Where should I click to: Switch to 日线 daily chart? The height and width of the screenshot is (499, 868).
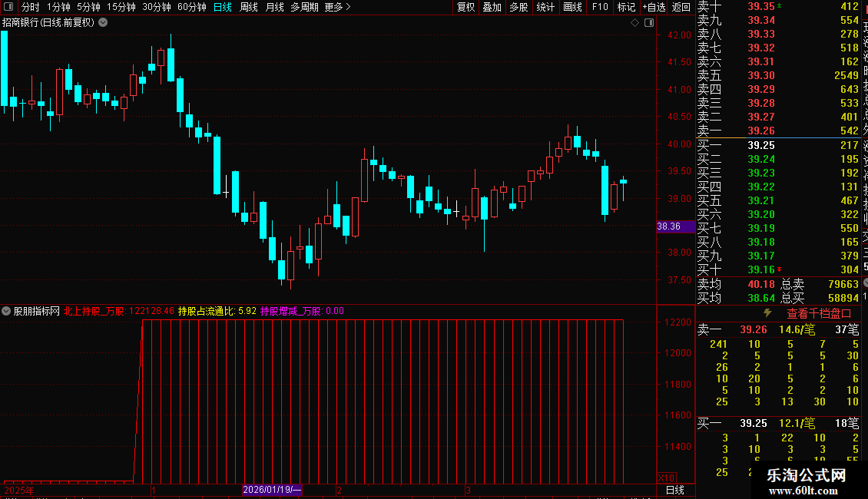[223, 7]
